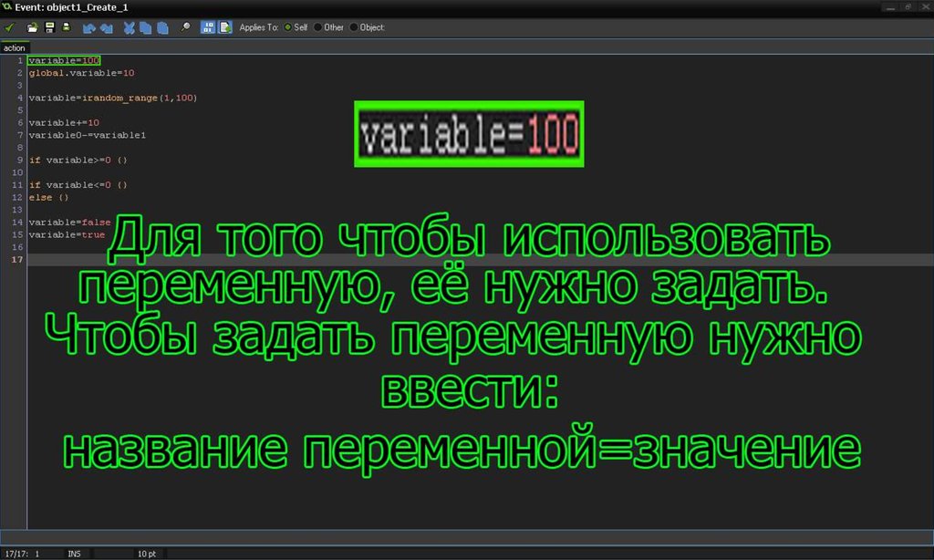Select the Self radio button

[289, 27]
